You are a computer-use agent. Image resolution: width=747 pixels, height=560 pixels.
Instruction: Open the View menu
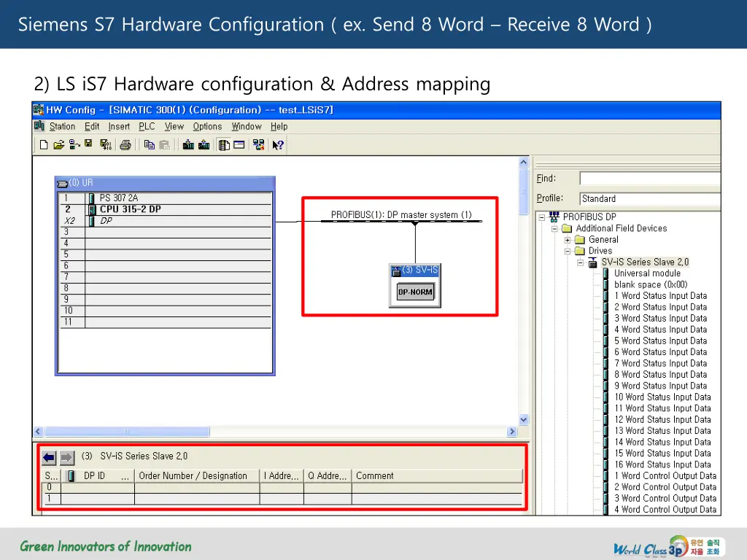tap(174, 126)
